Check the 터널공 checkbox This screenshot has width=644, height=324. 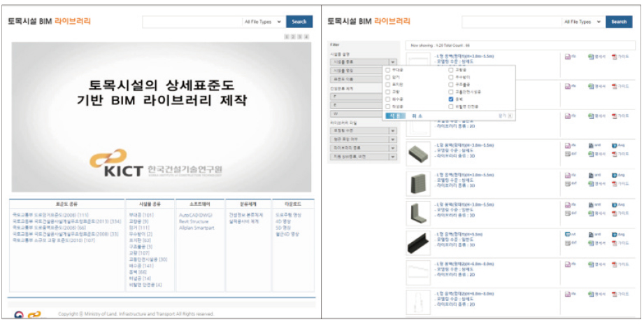[x=387, y=106]
